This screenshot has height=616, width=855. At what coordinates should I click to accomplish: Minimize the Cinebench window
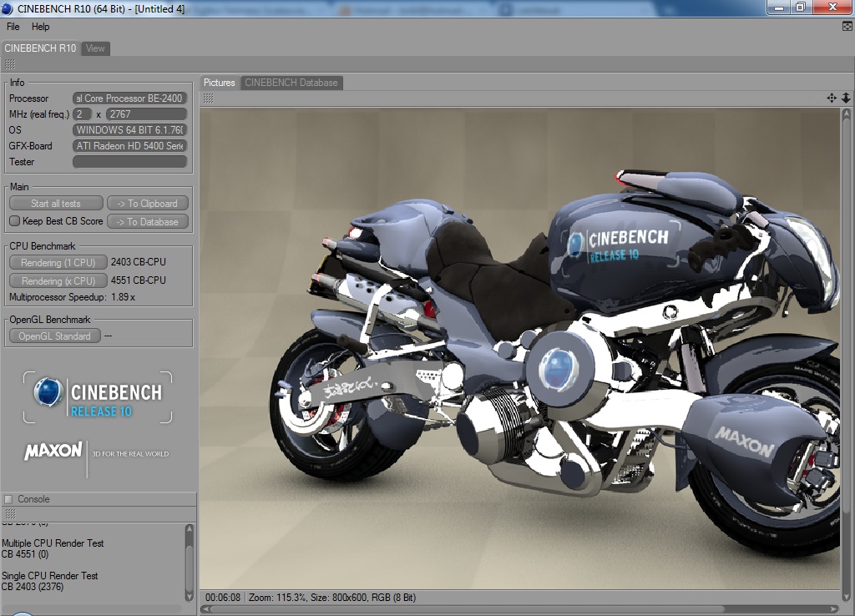(x=779, y=7)
